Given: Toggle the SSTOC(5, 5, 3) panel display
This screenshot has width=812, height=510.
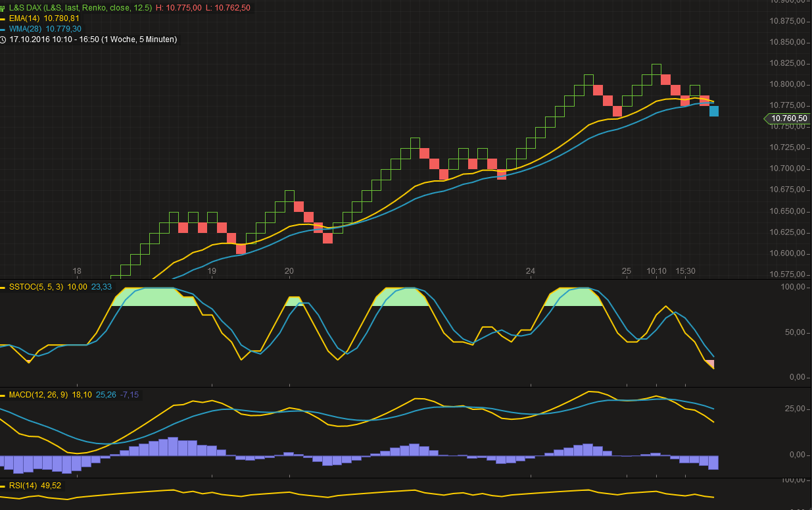Looking at the screenshot, I should 36,287.
